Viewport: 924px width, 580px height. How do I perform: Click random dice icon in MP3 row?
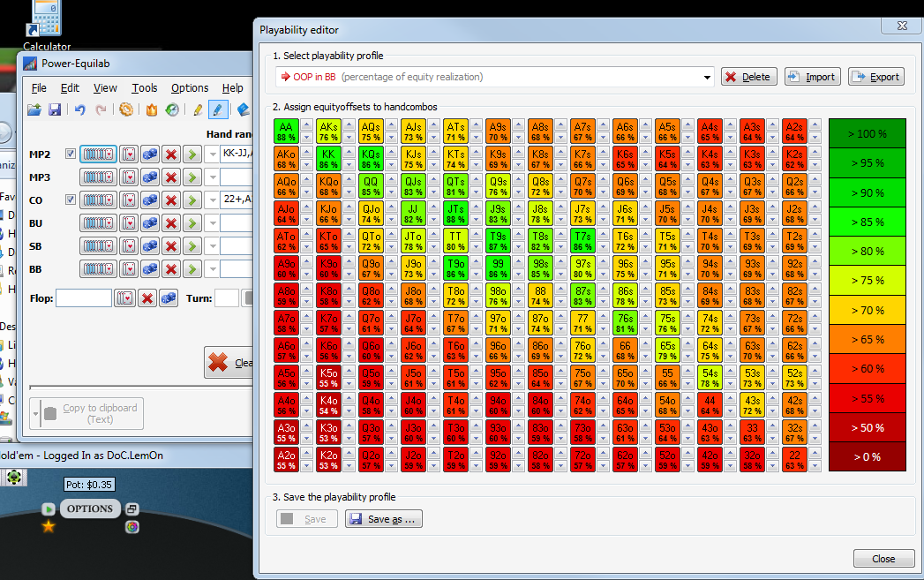(x=150, y=177)
